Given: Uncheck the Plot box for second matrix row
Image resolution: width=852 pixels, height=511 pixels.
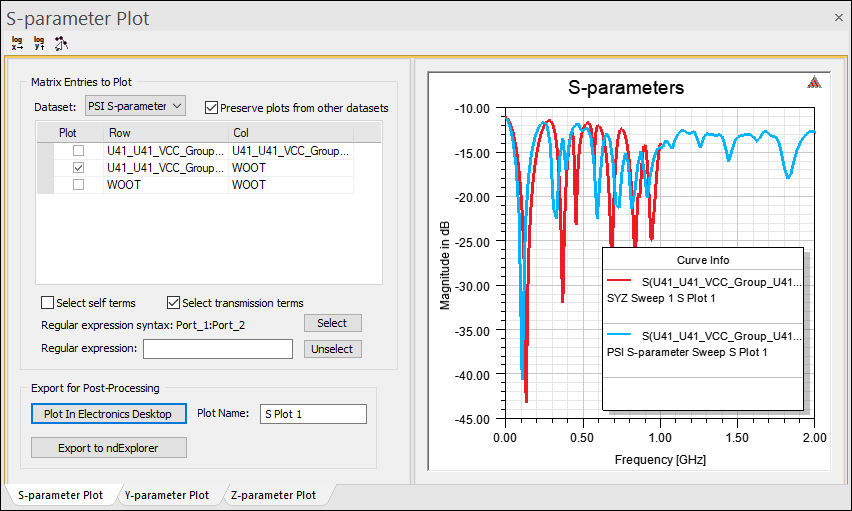Looking at the screenshot, I should point(78,168).
